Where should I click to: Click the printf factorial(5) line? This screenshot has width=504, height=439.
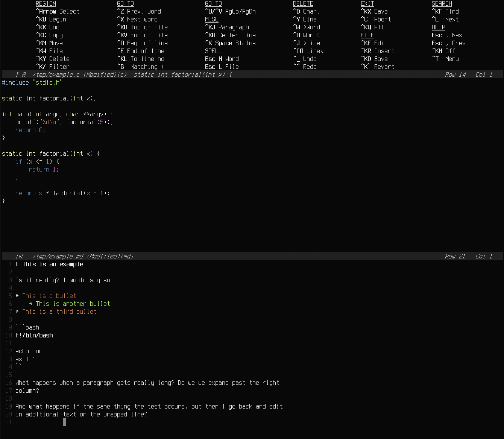(x=64, y=122)
